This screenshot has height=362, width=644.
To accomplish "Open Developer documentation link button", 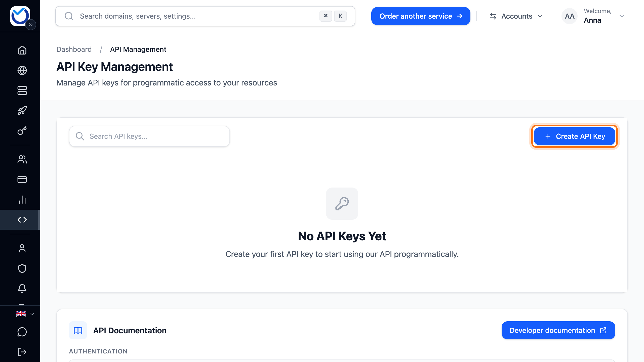I will (558, 330).
